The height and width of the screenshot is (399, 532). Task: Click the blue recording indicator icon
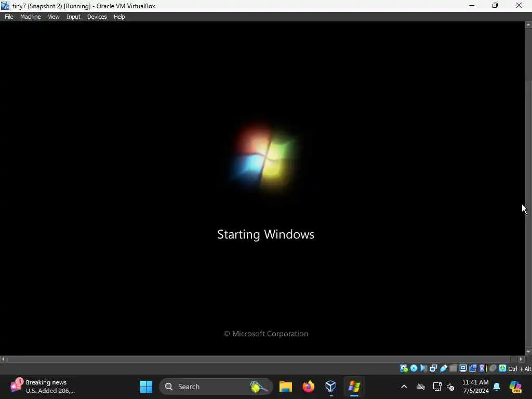click(x=473, y=368)
